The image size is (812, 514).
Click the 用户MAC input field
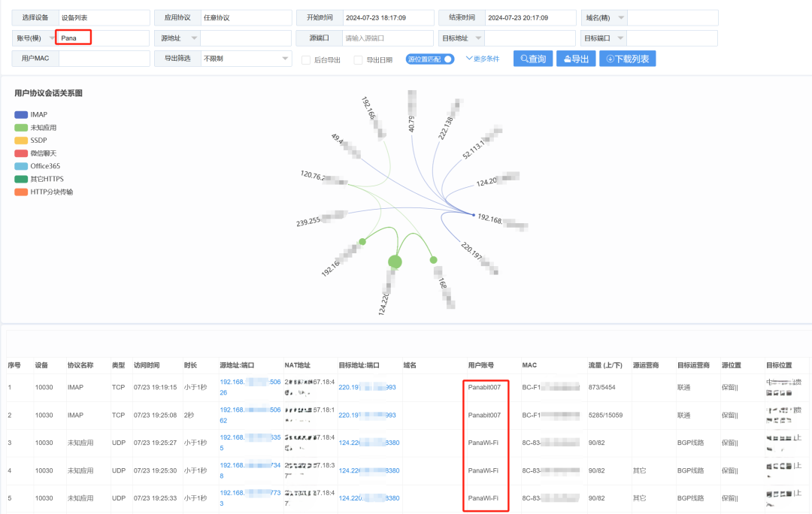click(x=104, y=59)
